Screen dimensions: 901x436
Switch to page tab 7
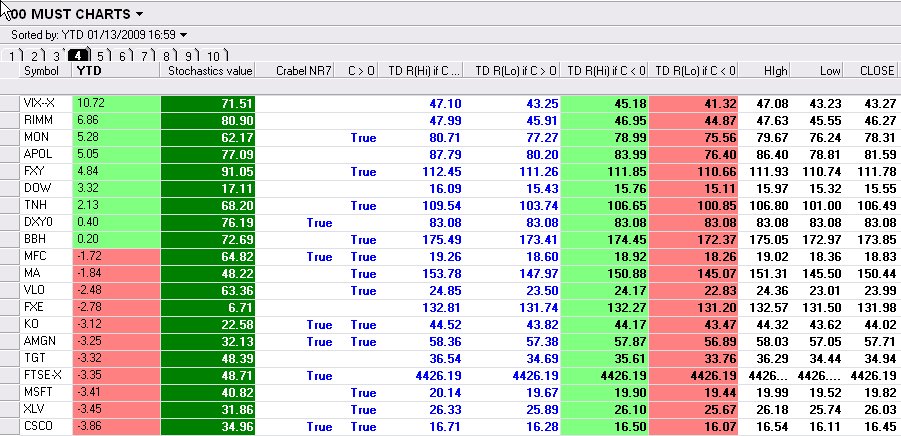tap(145, 56)
